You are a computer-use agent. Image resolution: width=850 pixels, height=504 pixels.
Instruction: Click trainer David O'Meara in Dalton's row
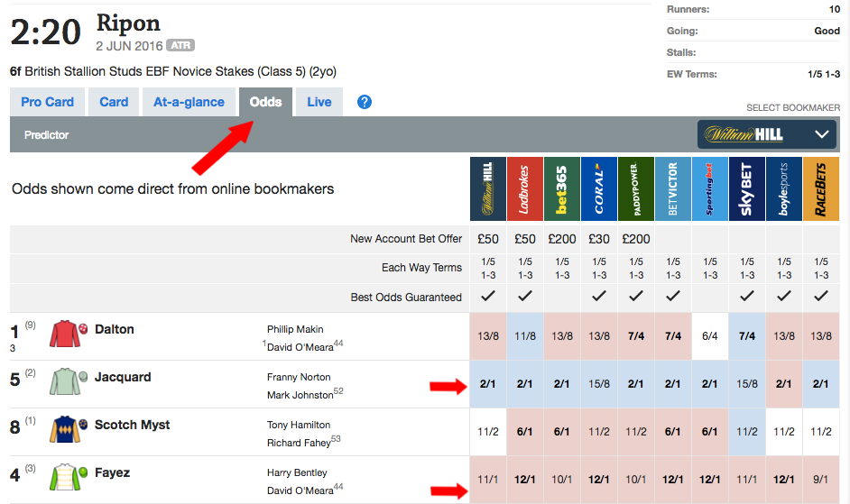tap(300, 347)
